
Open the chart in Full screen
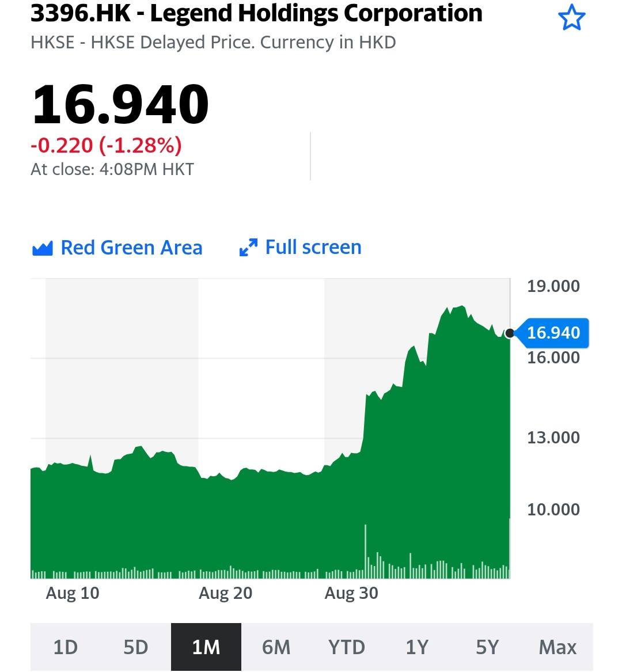coord(300,247)
